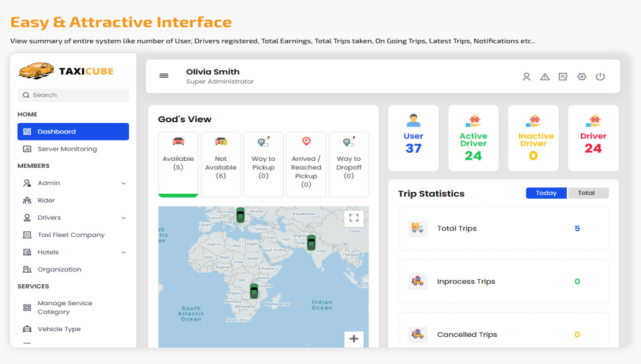Click the power logout icon
641x364 pixels.
coord(600,77)
